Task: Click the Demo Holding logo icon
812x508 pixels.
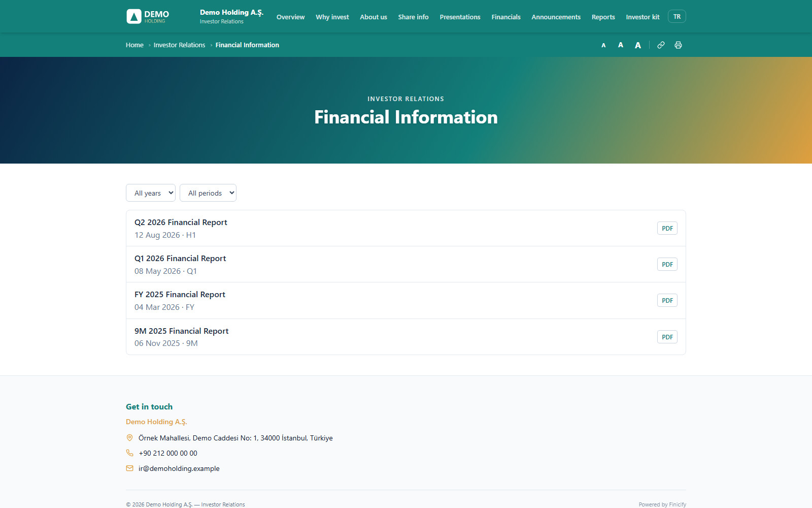Action: (x=134, y=17)
